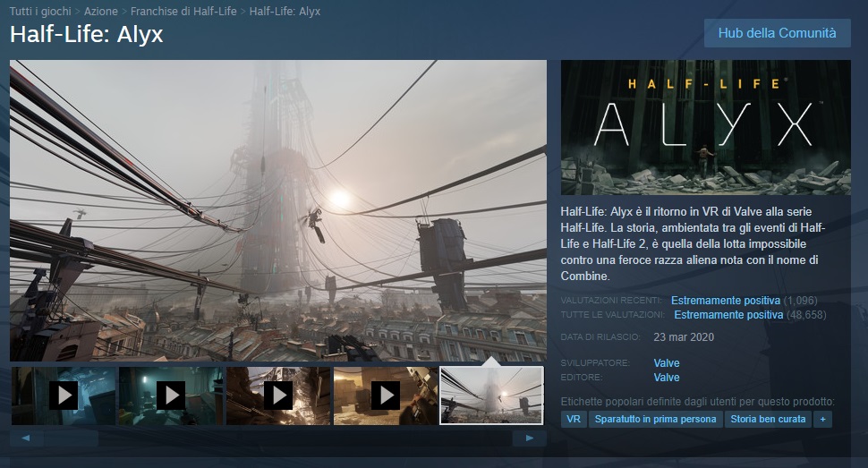The width and height of the screenshot is (868, 468).
Task: Click the thumbnail strip scrollbar handle
Action: pos(71,438)
